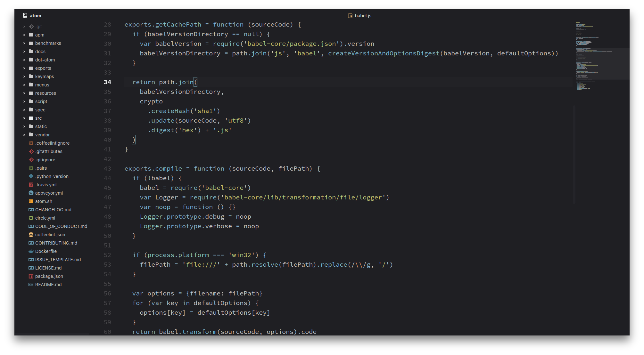
Task: Click the appveyor.yml AppVeyor icon
Action: [x=31, y=193]
